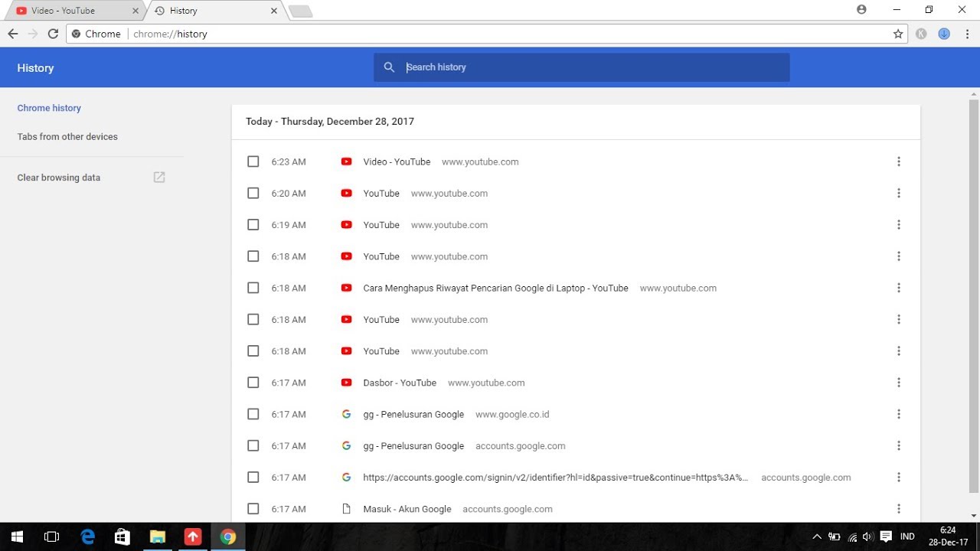
Task: Tick checkbox for gg - Penelusuran Google www.google.co.id
Action: click(x=253, y=414)
